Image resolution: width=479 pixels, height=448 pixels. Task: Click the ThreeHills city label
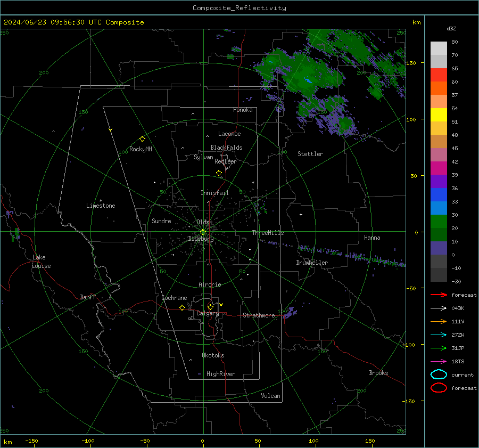(x=268, y=233)
